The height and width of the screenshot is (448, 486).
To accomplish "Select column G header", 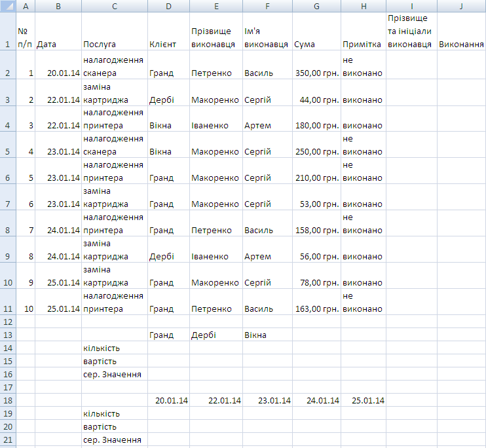I will pyautogui.click(x=316, y=6).
